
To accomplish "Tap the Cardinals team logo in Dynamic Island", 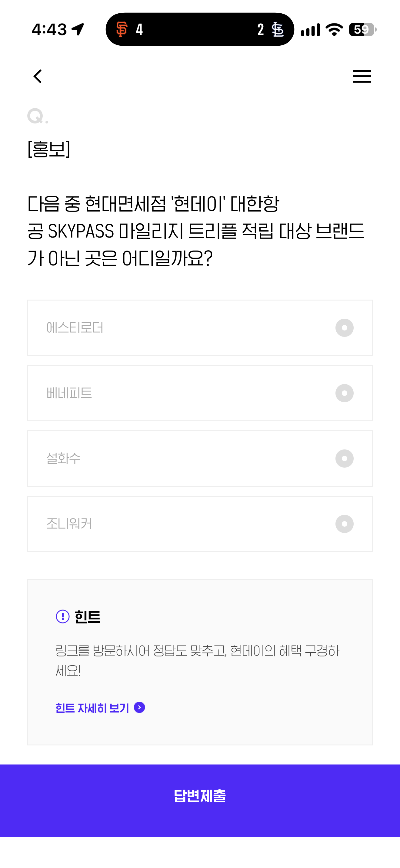I will pyautogui.click(x=278, y=30).
